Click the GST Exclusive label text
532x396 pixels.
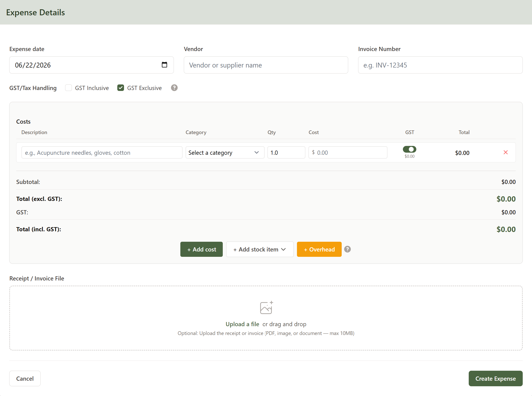[144, 88]
